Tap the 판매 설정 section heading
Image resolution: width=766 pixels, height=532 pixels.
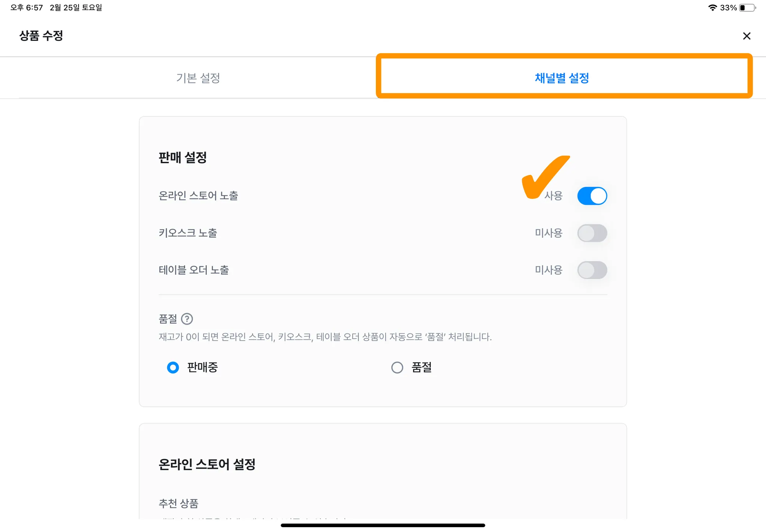coord(183,157)
